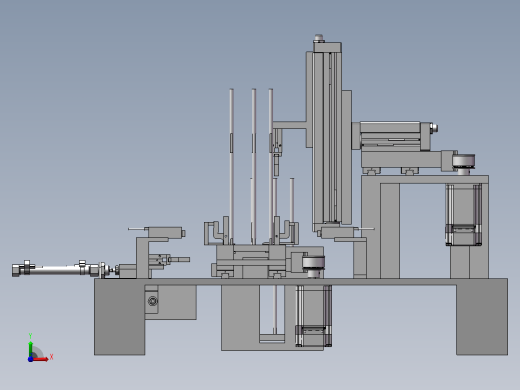Select the leftmost tall vertical guide rod
The height and width of the screenshot is (390, 520).
[x=231, y=166]
